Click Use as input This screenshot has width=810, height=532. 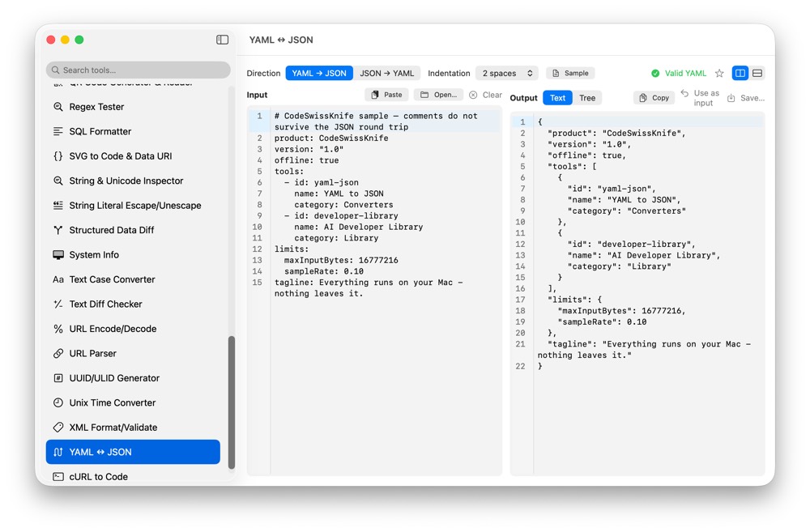click(700, 98)
